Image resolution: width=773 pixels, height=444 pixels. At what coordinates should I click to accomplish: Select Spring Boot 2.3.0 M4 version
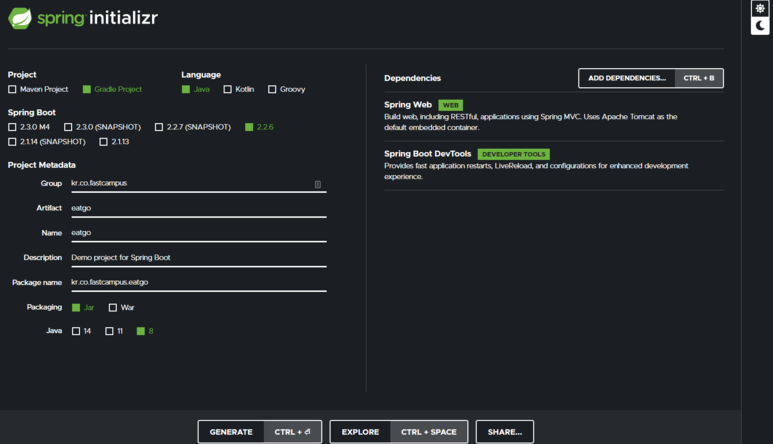click(x=13, y=128)
